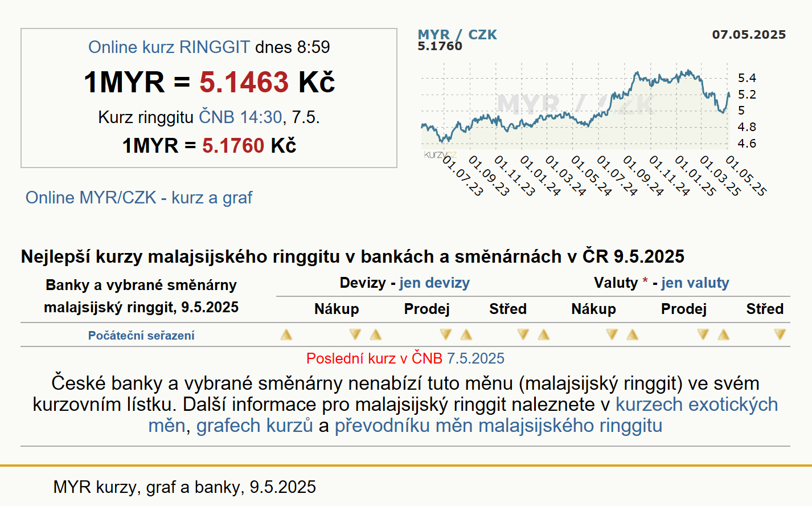Filter table to jen valuty

click(x=695, y=283)
